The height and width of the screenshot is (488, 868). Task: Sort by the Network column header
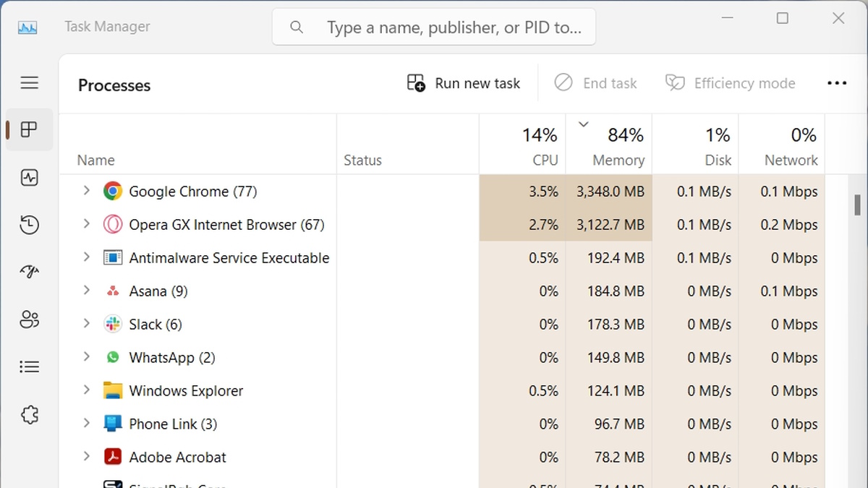pyautogui.click(x=782, y=145)
